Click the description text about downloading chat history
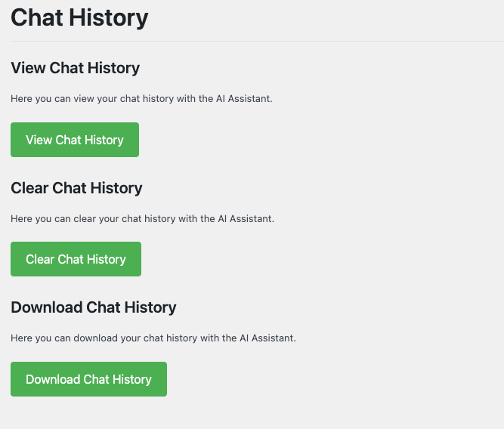This screenshot has height=429, width=504. [x=153, y=338]
